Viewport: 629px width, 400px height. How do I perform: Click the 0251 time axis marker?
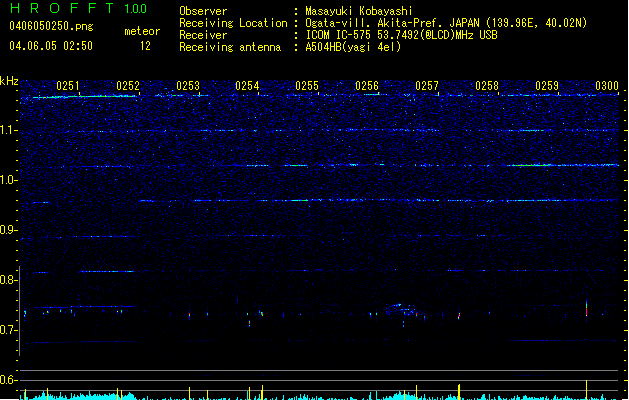tap(68, 86)
